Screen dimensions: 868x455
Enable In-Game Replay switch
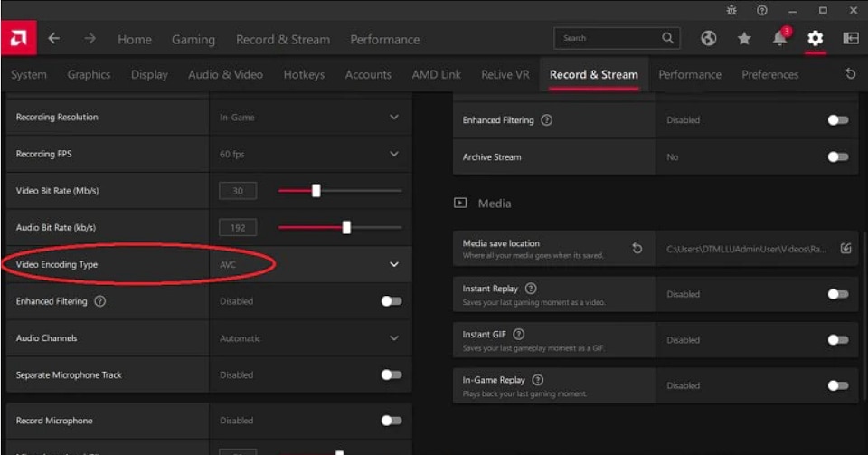click(838, 385)
